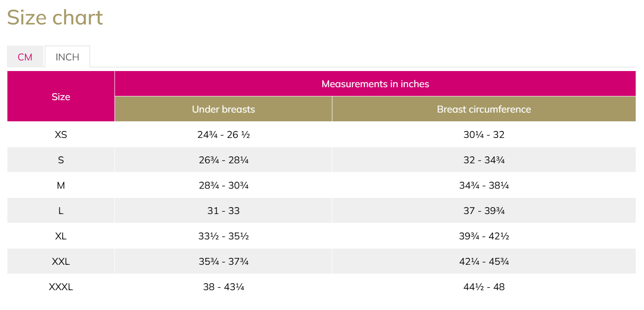Select the XL size row label
Screen dimensions: 644x310
point(61,236)
